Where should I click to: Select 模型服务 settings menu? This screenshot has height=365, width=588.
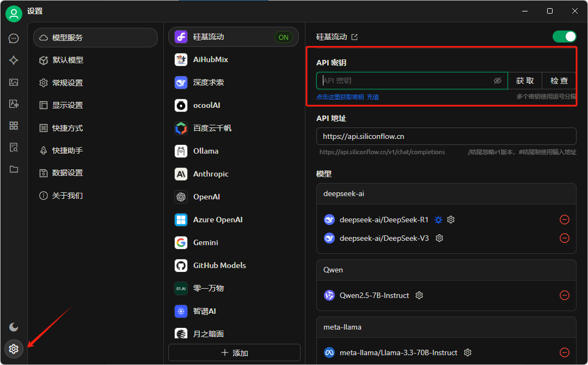click(96, 38)
